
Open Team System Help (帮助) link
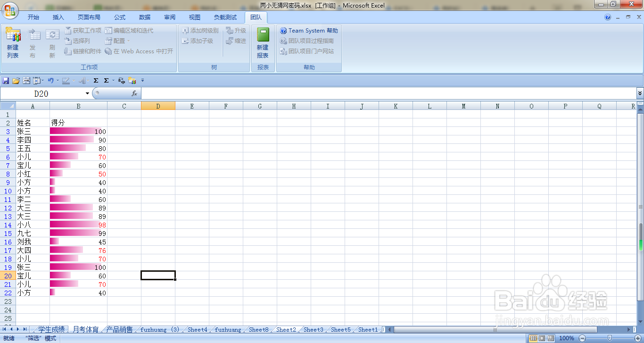(309, 30)
